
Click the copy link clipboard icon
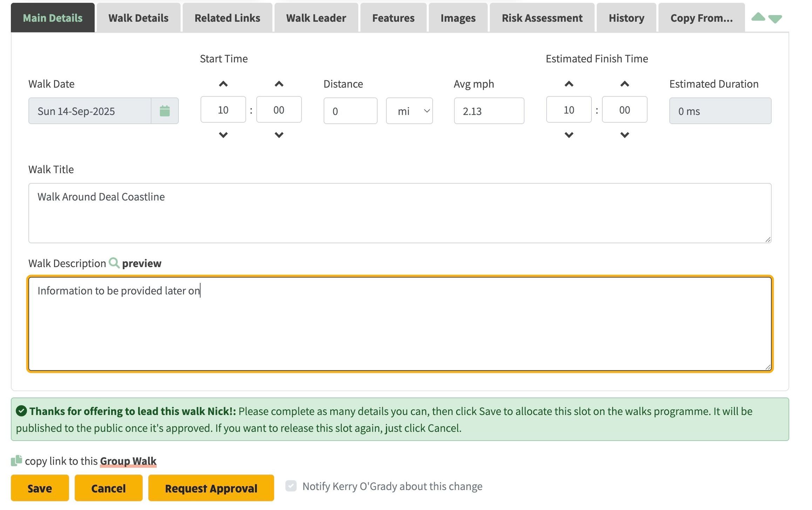[x=16, y=461]
